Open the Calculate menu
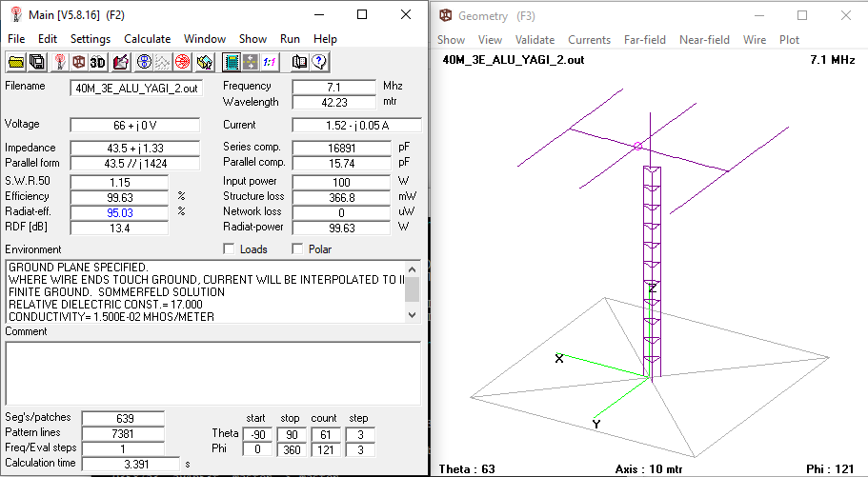The width and height of the screenshot is (868, 477). 148,39
